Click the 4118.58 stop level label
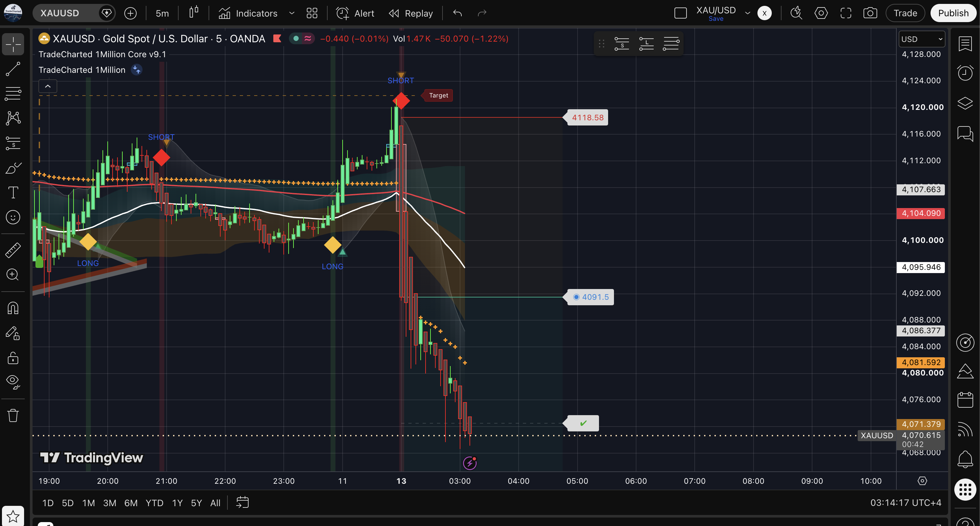Viewport: 980px width, 526px height. pos(588,117)
